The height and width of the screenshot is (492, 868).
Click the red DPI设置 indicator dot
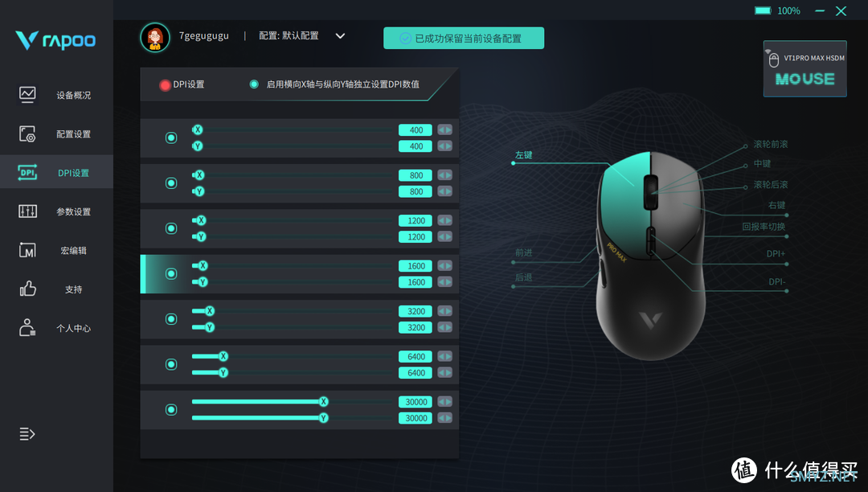pyautogui.click(x=165, y=84)
